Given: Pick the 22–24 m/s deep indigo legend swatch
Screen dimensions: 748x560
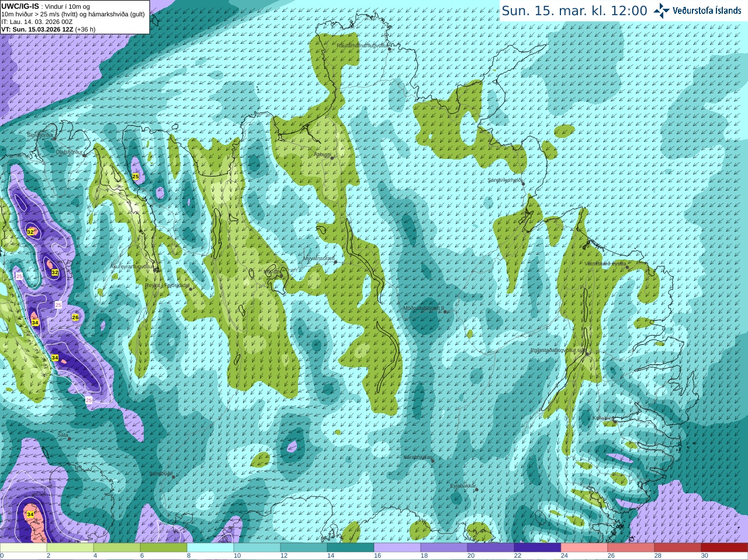Looking at the screenshot, I should (x=538, y=548).
